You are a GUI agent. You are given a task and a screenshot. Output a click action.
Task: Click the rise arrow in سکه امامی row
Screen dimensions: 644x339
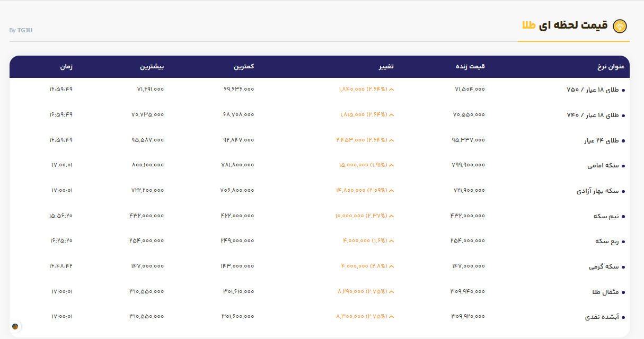(392, 165)
